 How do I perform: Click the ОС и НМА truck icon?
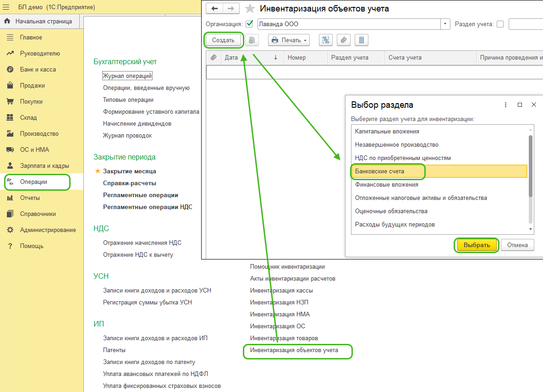coord(10,149)
